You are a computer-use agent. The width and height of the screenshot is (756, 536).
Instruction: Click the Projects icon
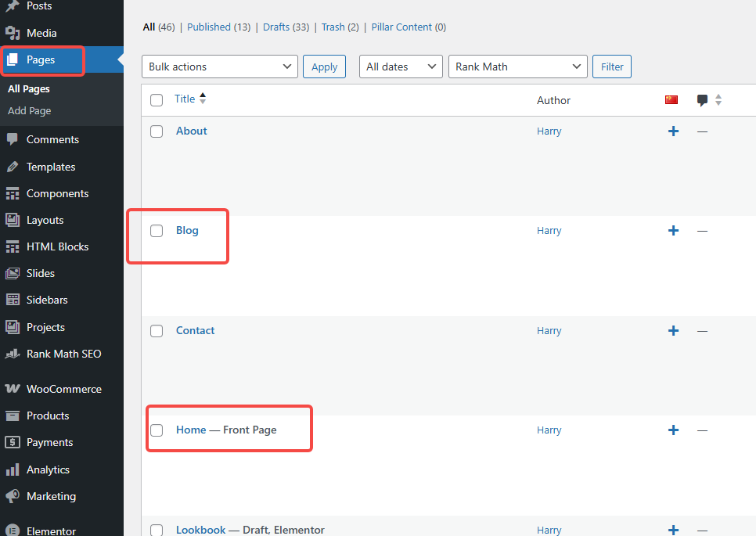13,327
